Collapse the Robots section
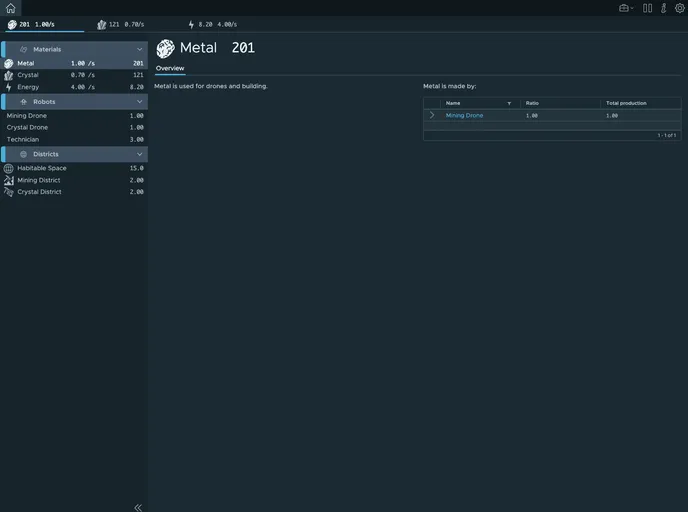The height and width of the screenshot is (512, 688). (140, 102)
